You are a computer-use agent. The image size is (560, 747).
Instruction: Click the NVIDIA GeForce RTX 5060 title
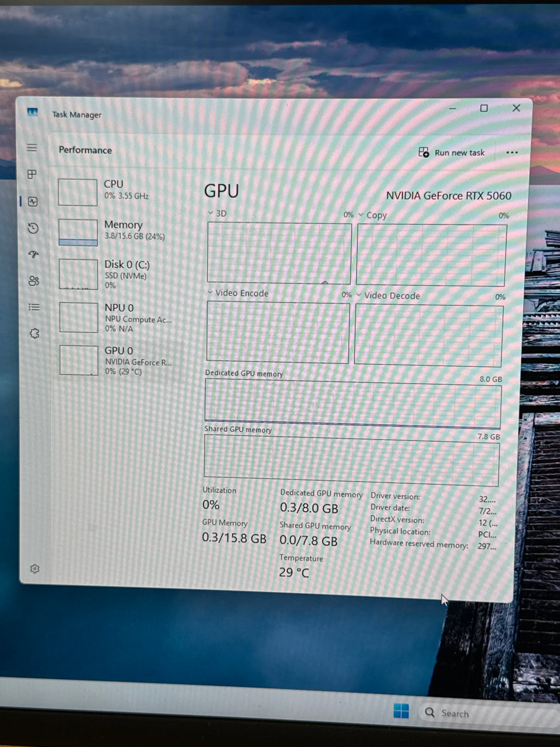point(448,195)
